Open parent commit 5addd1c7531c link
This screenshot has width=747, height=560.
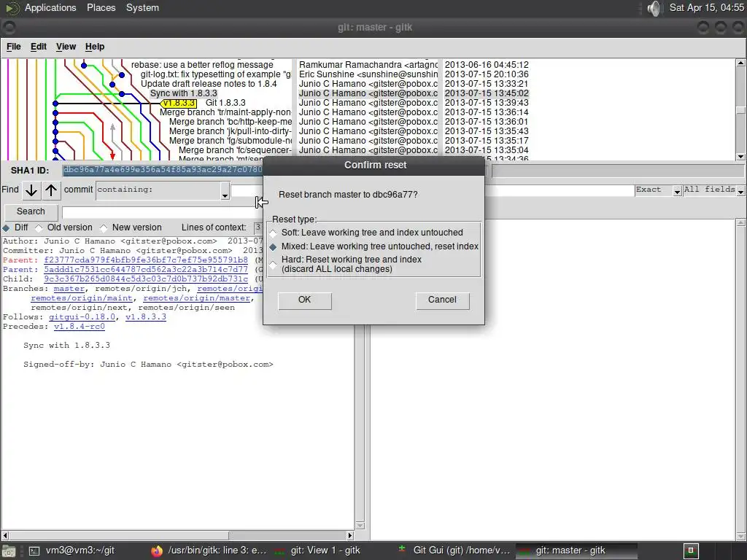tap(146, 270)
